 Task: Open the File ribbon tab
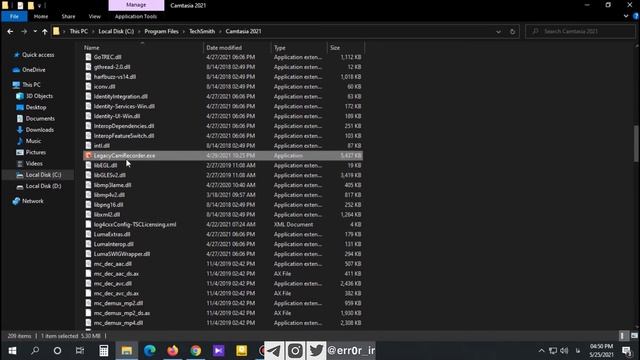(x=14, y=16)
